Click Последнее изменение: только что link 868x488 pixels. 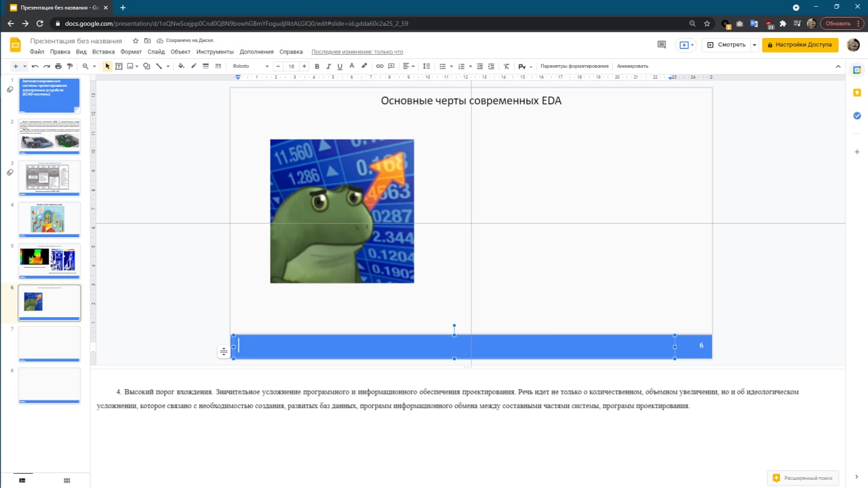tap(357, 52)
